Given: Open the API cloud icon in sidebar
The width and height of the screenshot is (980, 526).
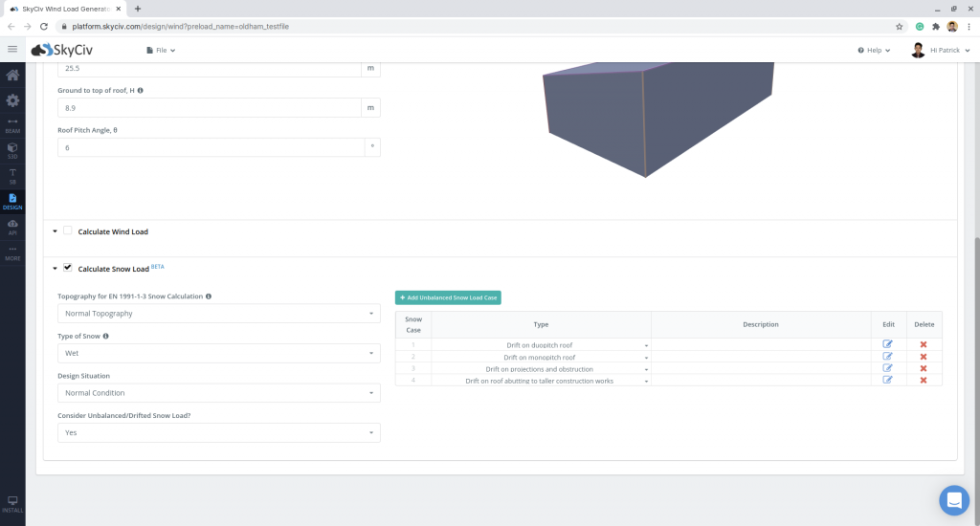Looking at the screenshot, I should (12, 226).
